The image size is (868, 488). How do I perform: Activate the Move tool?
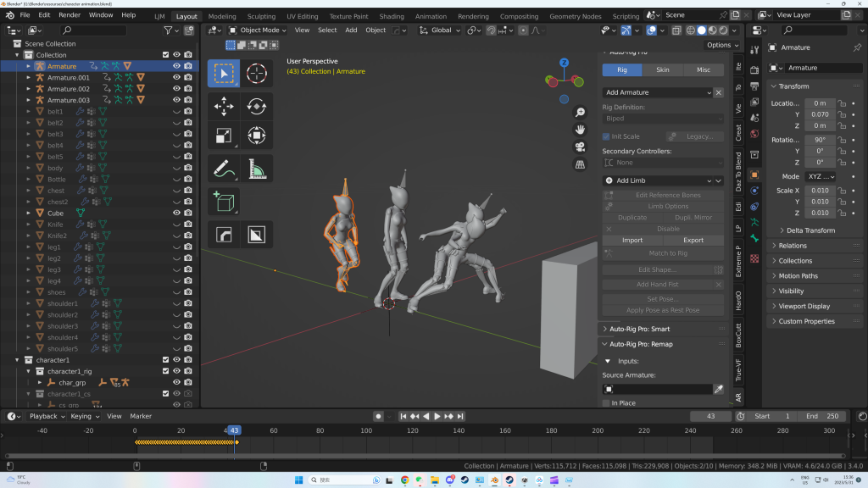pyautogui.click(x=224, y=106)
